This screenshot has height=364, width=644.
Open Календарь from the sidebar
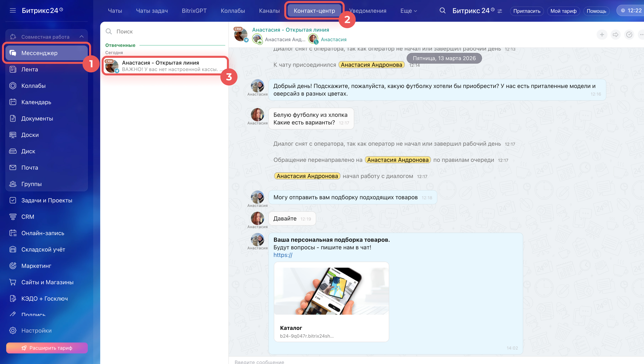pyautogui.click(x=36, y=102)
